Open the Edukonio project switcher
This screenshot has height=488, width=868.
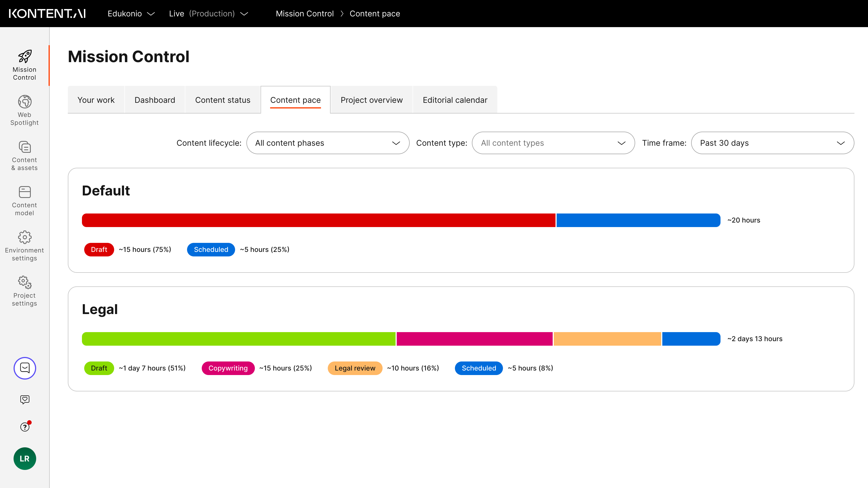point(131,14)
